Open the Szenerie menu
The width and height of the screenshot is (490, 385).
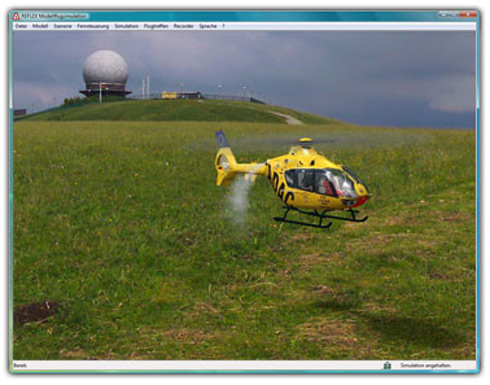63,26
